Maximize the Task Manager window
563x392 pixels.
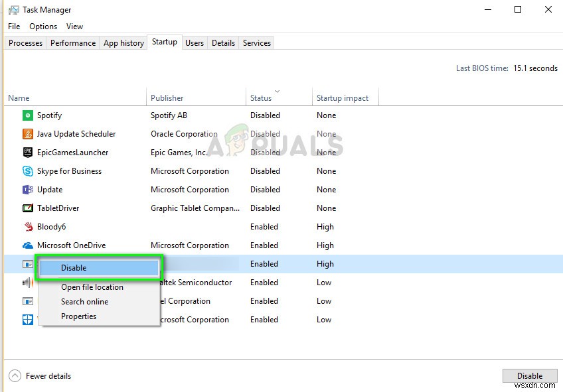[518, 10]
